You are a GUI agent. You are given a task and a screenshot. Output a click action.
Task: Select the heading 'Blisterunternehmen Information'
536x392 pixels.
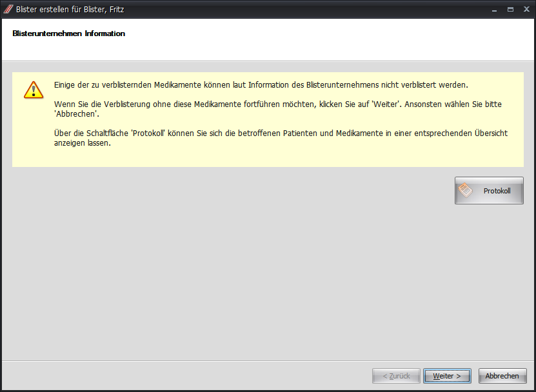click(69, 34)
